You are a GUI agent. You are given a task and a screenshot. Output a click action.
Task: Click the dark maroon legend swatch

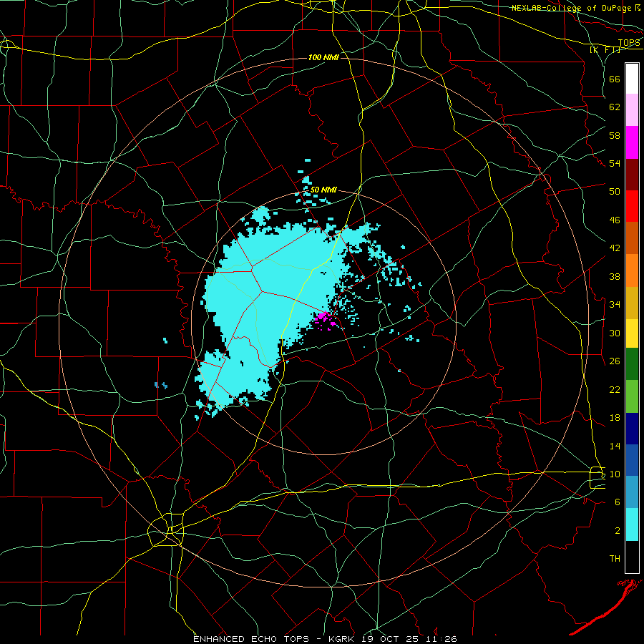[x=632, y=175]
